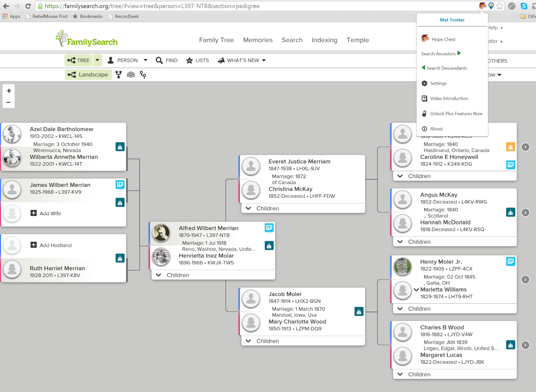Switch to the Indexing section
This screenshot has width=536, height=392.
tap(324, 40)
